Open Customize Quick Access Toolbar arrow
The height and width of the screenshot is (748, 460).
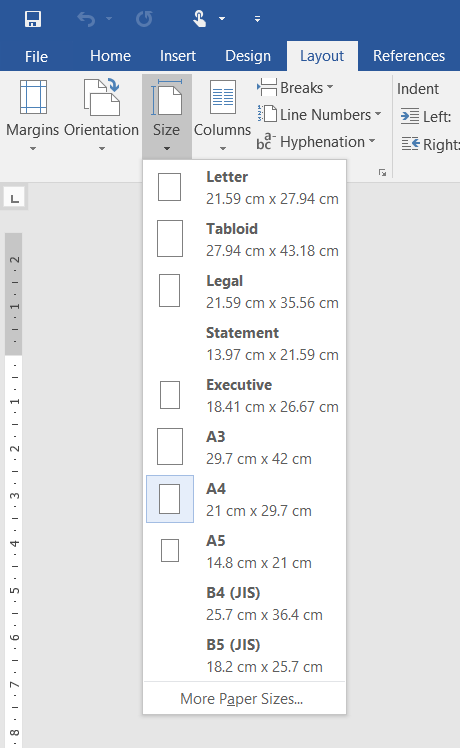[x=257, y=19]
